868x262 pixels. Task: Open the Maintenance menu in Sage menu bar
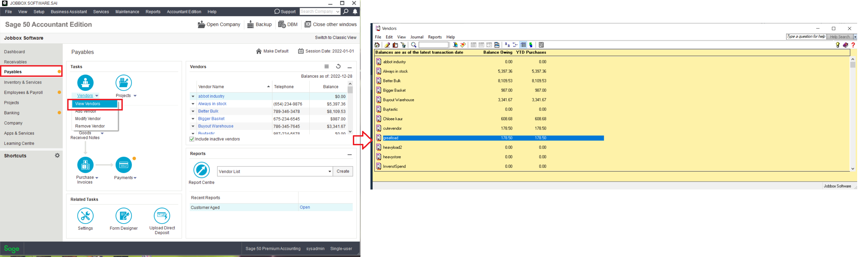tap(127, 12)
